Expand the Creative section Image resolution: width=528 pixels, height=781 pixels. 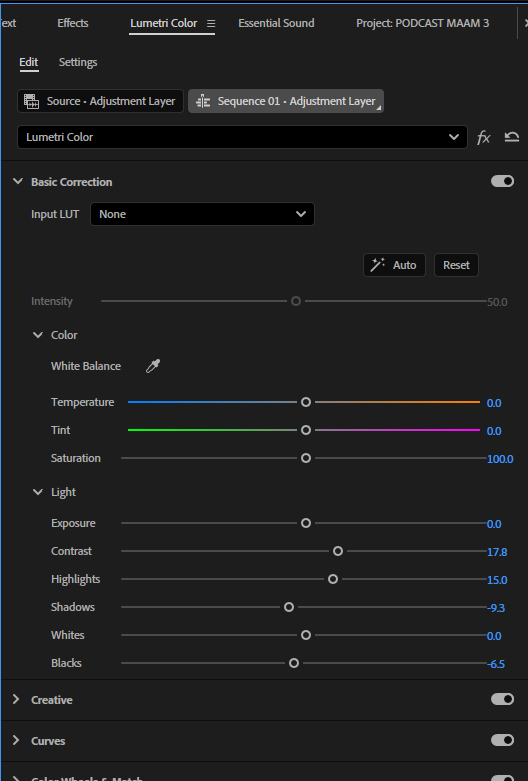pos(16,699)
